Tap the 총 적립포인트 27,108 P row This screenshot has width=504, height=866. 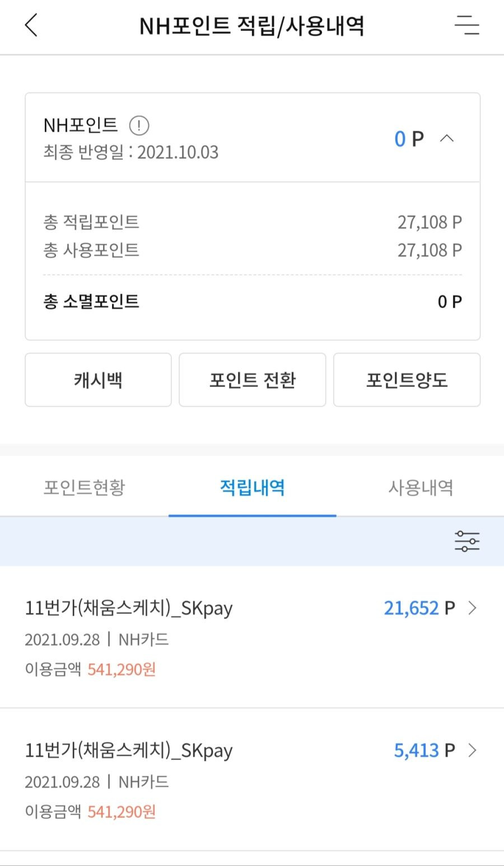tap(253, 222)
